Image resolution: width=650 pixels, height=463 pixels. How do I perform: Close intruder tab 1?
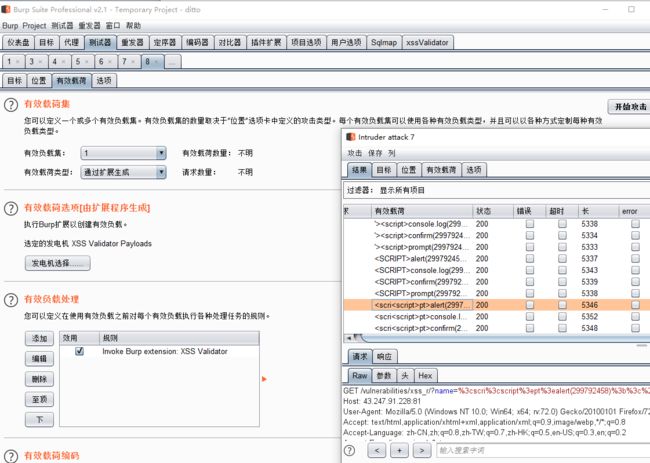(18, 62)
